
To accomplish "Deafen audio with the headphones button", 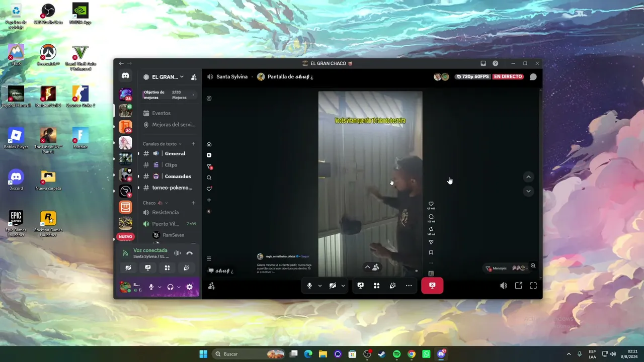I will tap(170, 287).
